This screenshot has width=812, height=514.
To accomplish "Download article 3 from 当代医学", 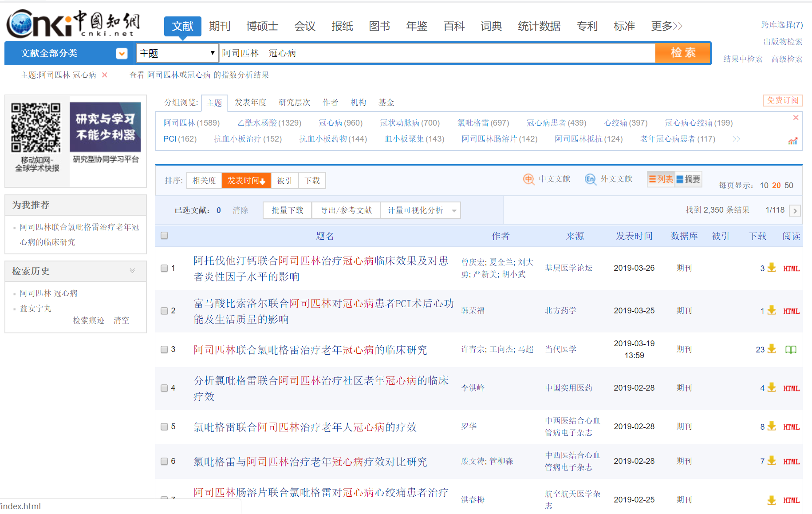I will pyautogui.click(x=772, y=349).
